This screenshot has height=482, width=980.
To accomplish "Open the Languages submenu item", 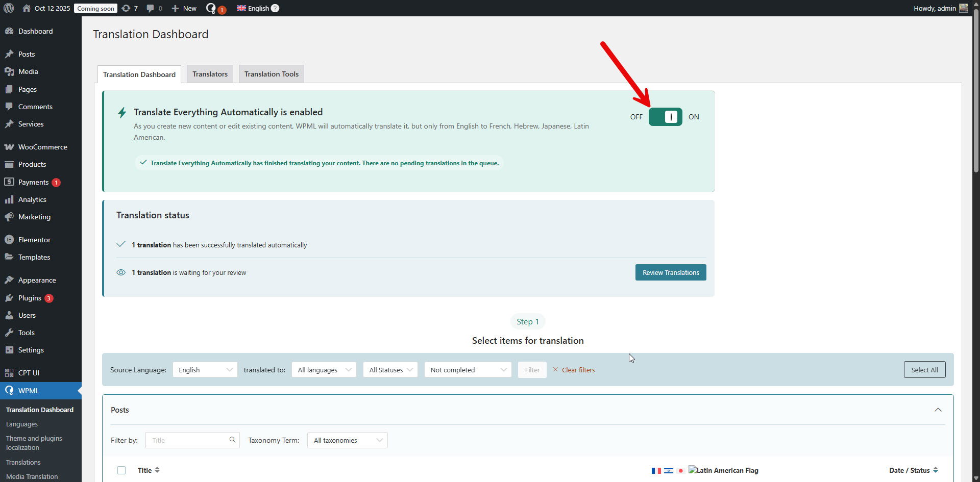I will 22,424.
